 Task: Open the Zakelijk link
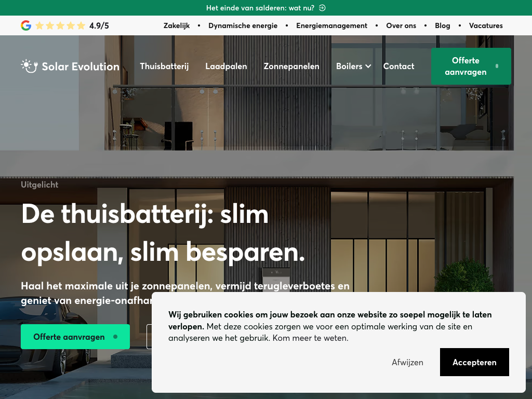tap(177, 25)
